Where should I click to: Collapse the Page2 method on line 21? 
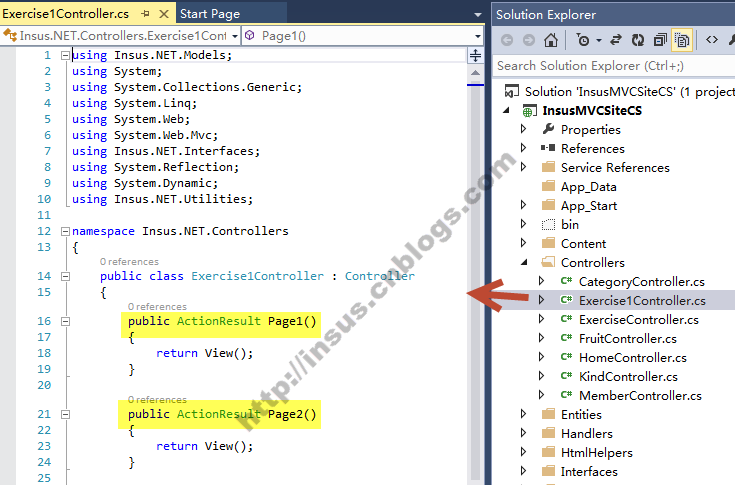(65, 414)
